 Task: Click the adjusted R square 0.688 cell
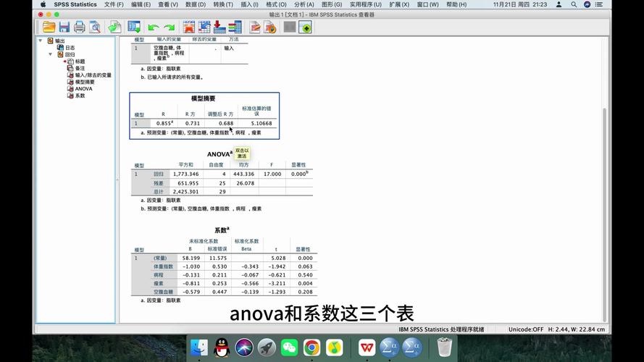point(226,123)
